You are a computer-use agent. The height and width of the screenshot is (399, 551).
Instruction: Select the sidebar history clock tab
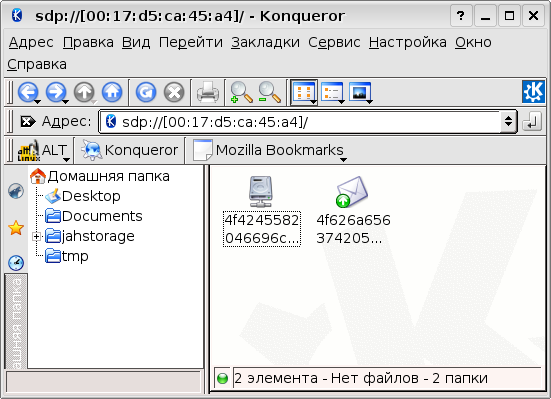(16, 263)
